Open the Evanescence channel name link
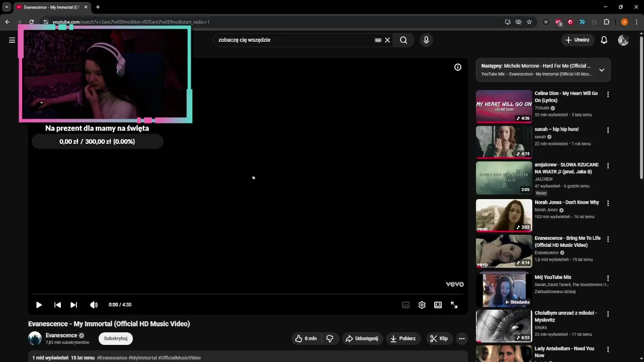This screenshot has height=362, width=644. click(61, 335)
